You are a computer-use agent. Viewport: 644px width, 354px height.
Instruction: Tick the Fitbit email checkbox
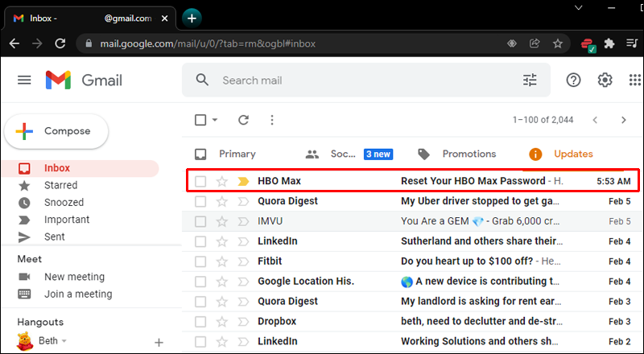200,261
